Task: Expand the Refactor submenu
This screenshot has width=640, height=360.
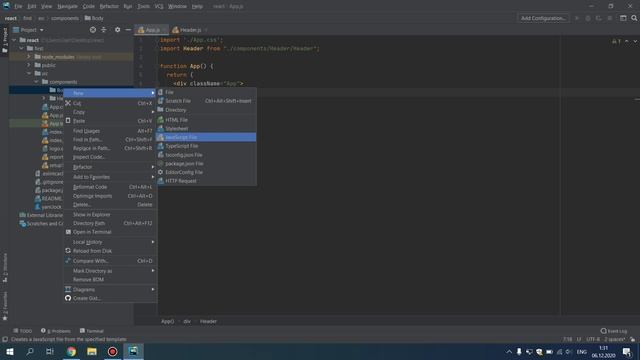Action: (110, 167)
